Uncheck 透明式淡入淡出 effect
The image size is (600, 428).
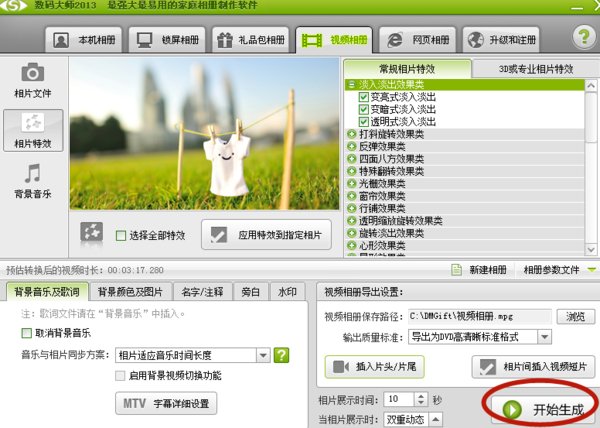[364, 122]
